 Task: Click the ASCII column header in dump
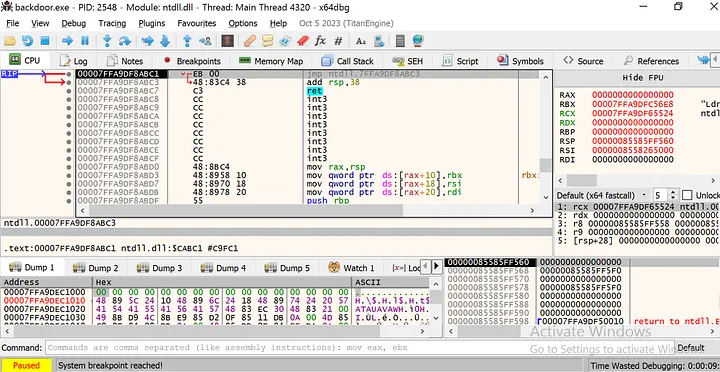(x=391, y=282)
